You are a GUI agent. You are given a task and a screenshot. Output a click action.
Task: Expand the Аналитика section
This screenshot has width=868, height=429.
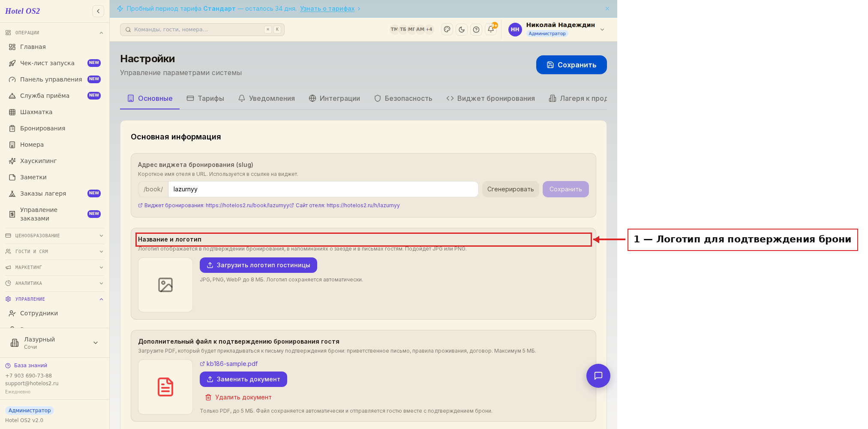click(x=54, y=283)
